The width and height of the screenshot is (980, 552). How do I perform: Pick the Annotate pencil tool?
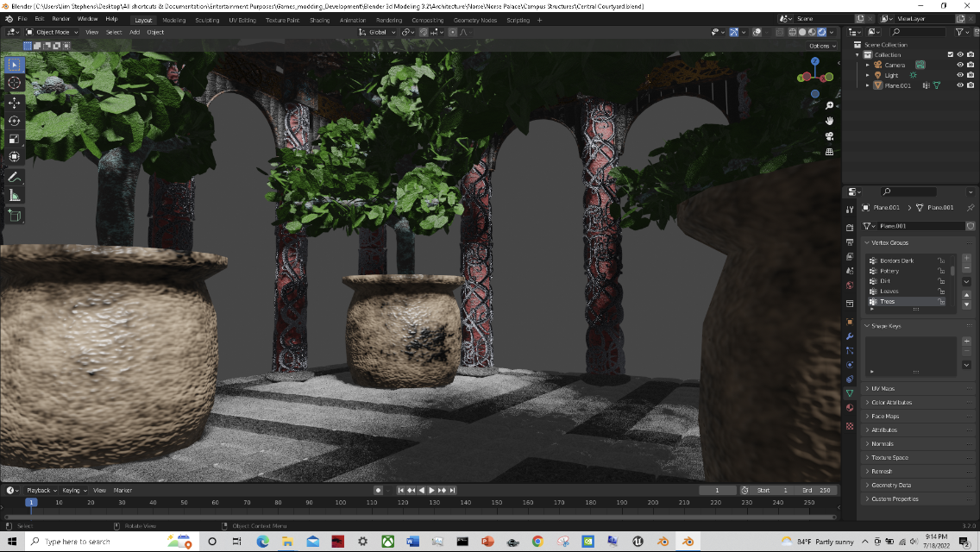15,177
